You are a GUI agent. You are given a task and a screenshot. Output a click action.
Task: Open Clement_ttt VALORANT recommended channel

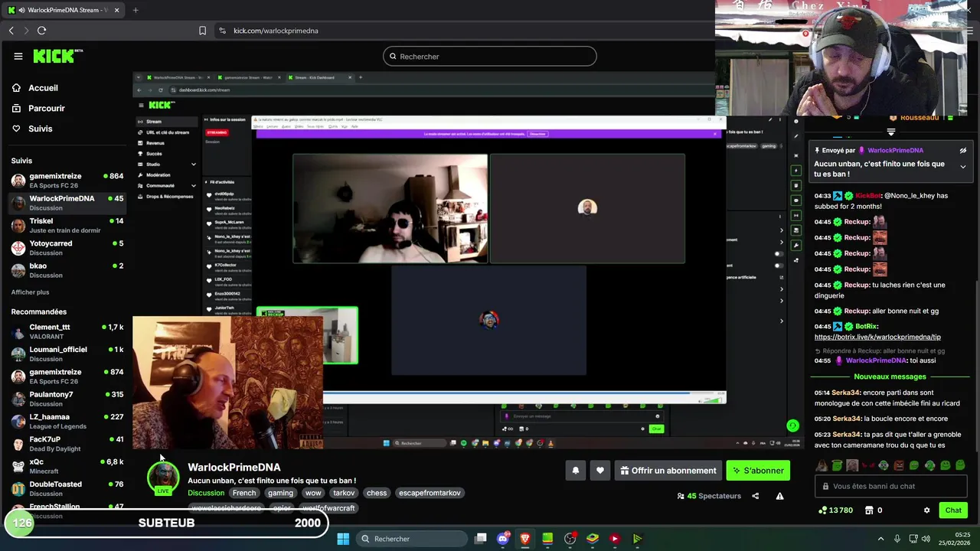67,331
